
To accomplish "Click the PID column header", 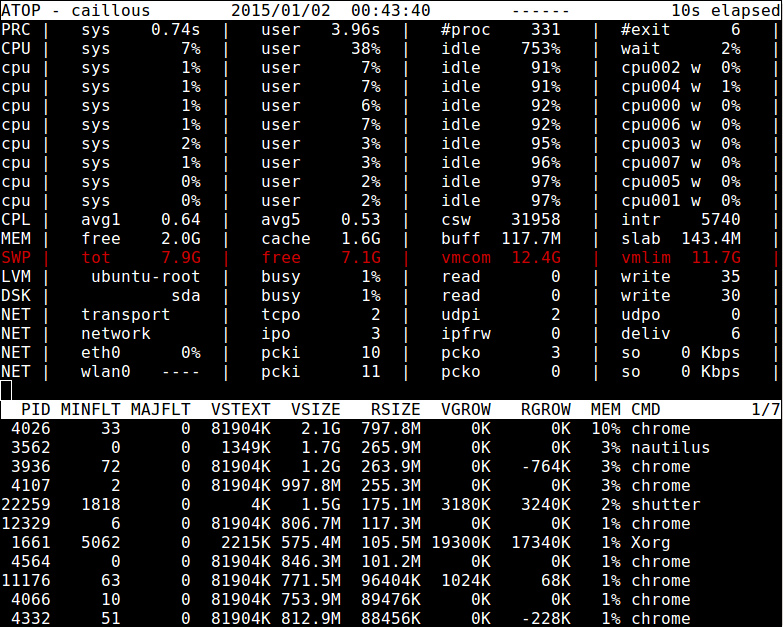I will (35, 410).
